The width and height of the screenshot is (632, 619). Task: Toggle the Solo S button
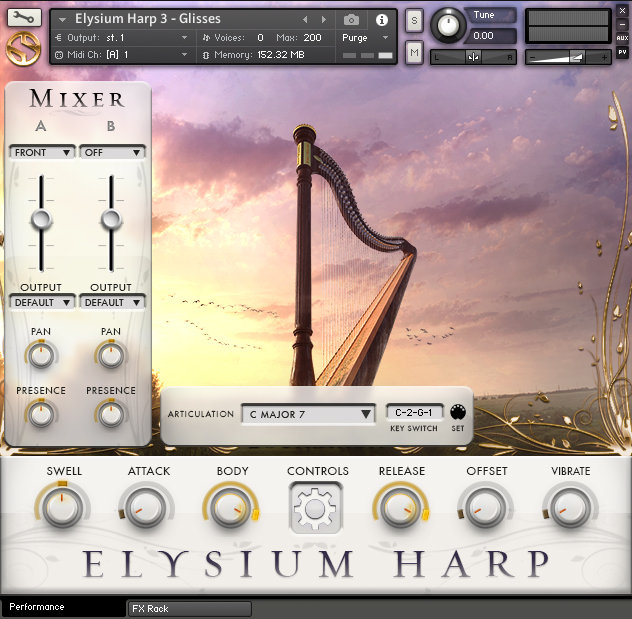click(414, 20)
